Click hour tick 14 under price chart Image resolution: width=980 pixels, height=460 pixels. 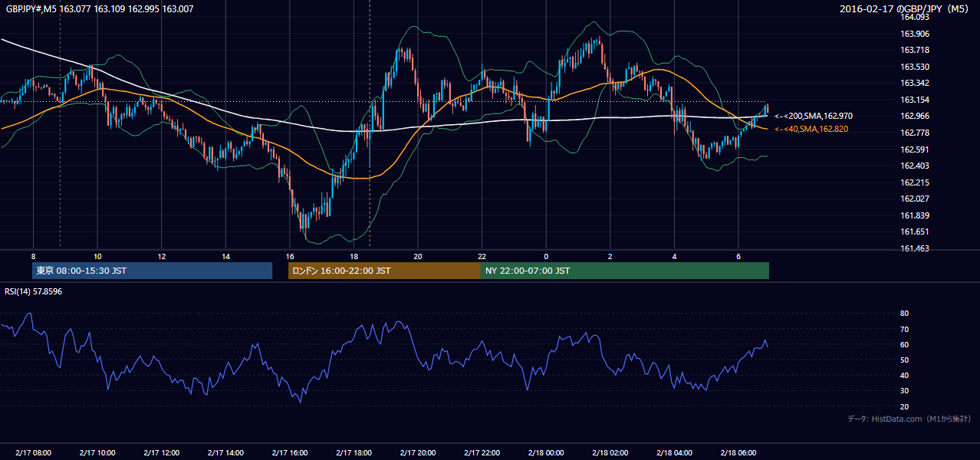pos(225,256)
